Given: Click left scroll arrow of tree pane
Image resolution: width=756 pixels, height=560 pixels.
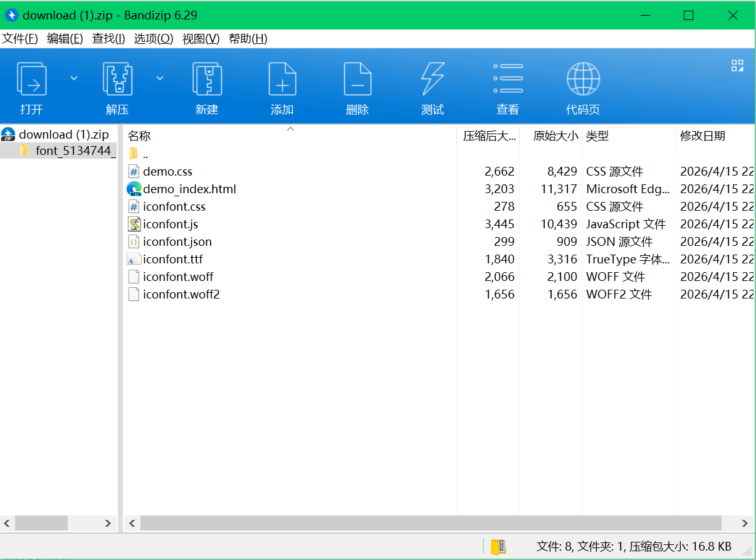Looking at the screenshot, I should coord(7,523).
